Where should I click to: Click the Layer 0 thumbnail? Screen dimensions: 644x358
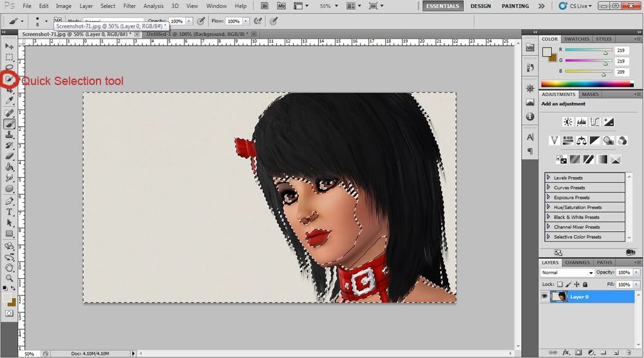tap(559, 296)
